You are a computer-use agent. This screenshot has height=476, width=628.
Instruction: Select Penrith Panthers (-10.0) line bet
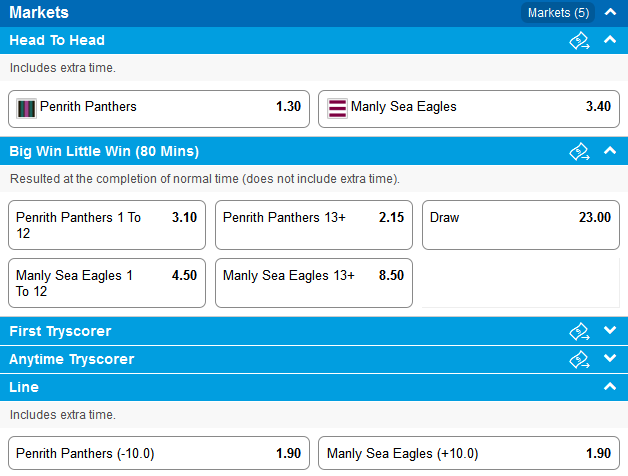(x=159, y=453)
